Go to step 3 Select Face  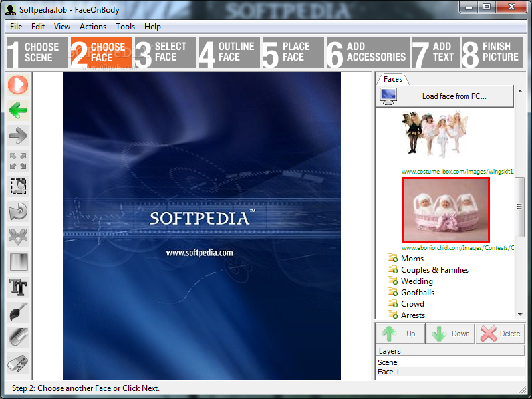click(165, 53)
